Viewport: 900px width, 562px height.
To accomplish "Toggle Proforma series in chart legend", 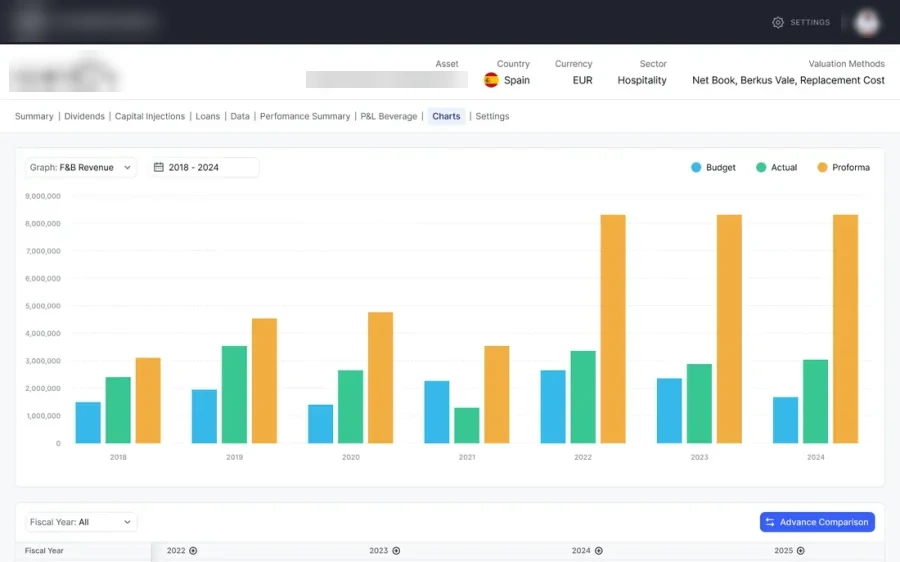I will point(843,167).
